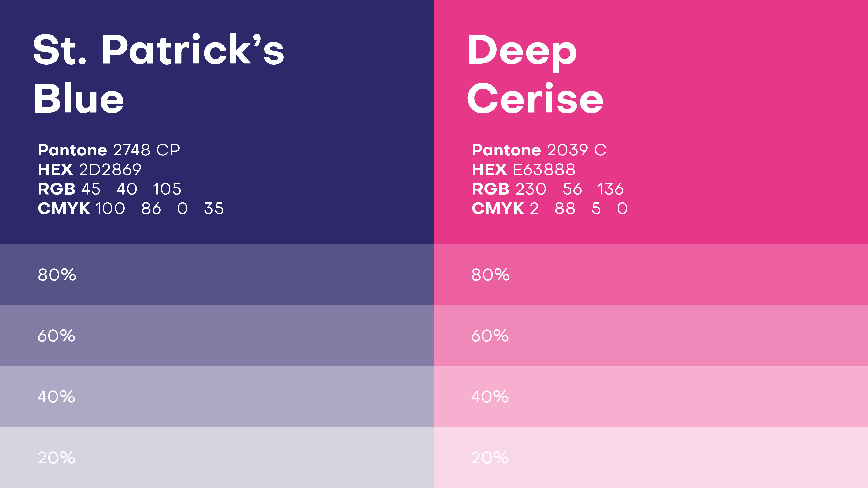Click the St. Patrick's Blue heading
Screen dimensions: 868x488
pyautogui.click(x=158, y=74)
